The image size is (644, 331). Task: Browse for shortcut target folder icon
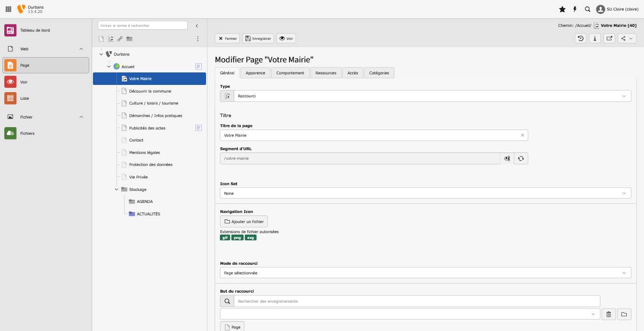click(624, 314)
